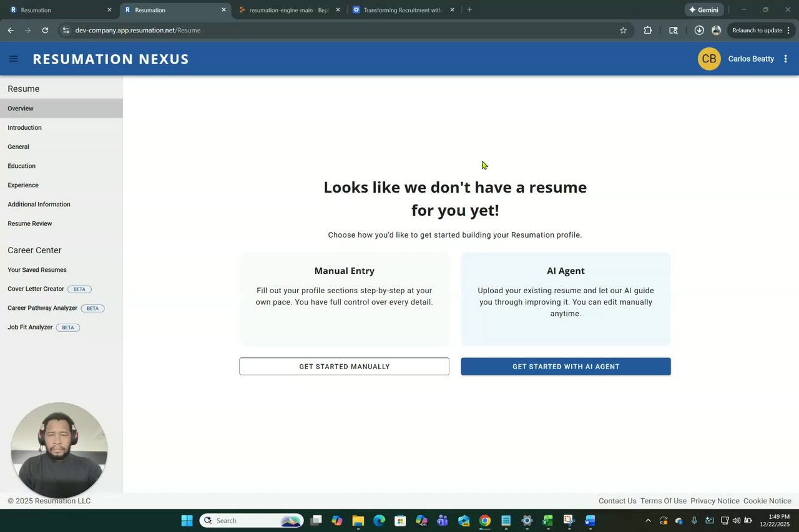The image size is (799, 532).
Task: Open the hamburger navigation menu
Action: [13, 59]
